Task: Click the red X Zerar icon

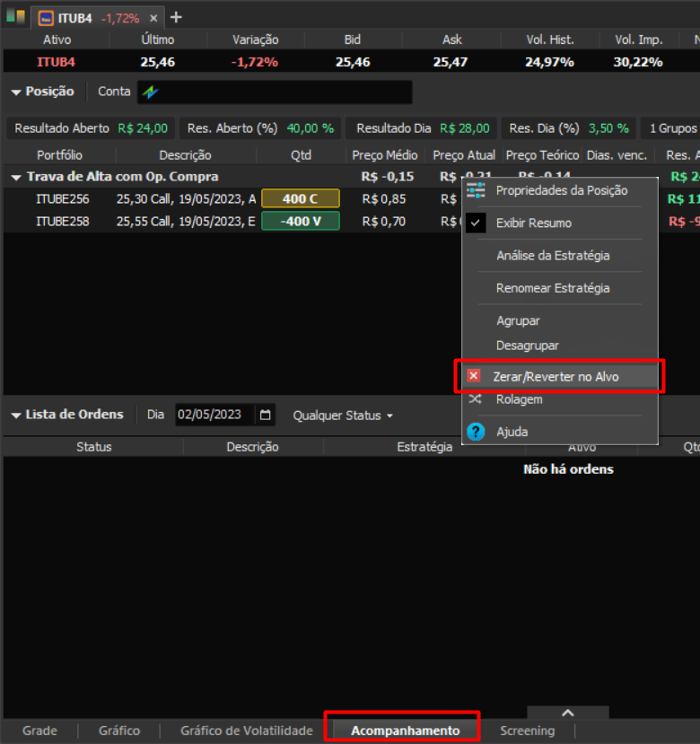Action: (x=474, y=376)
